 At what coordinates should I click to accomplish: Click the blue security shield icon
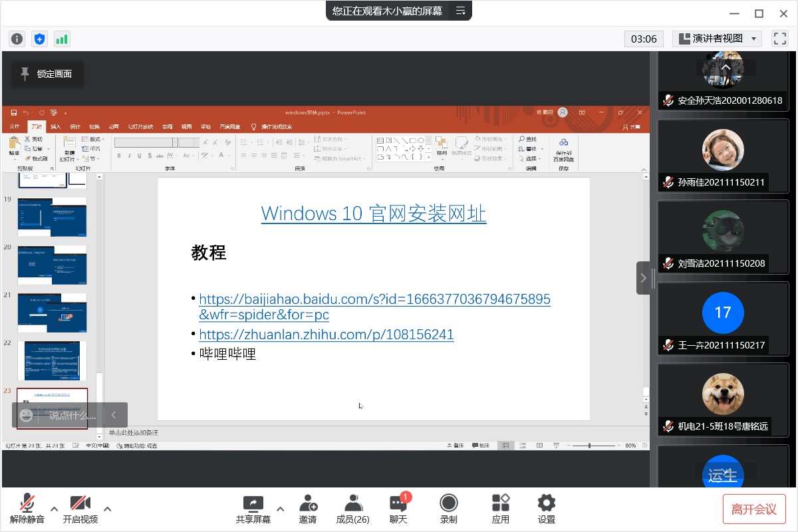39,39
